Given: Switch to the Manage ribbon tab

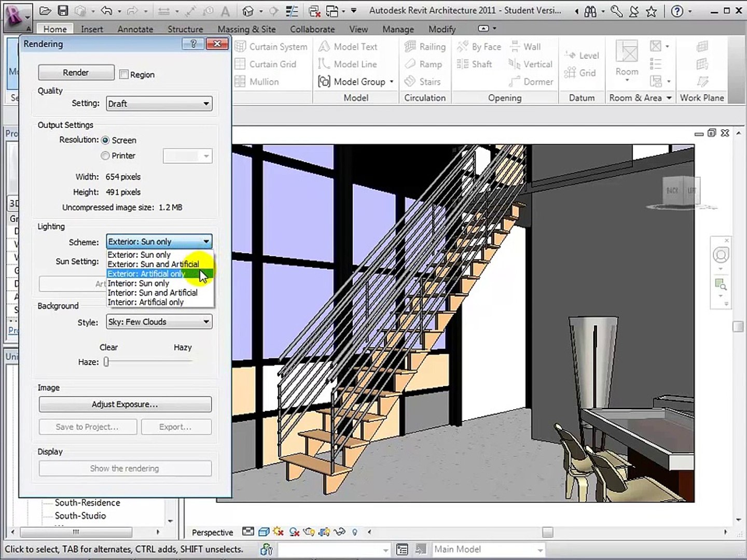Looking at the screenshot, I should 398,30.
